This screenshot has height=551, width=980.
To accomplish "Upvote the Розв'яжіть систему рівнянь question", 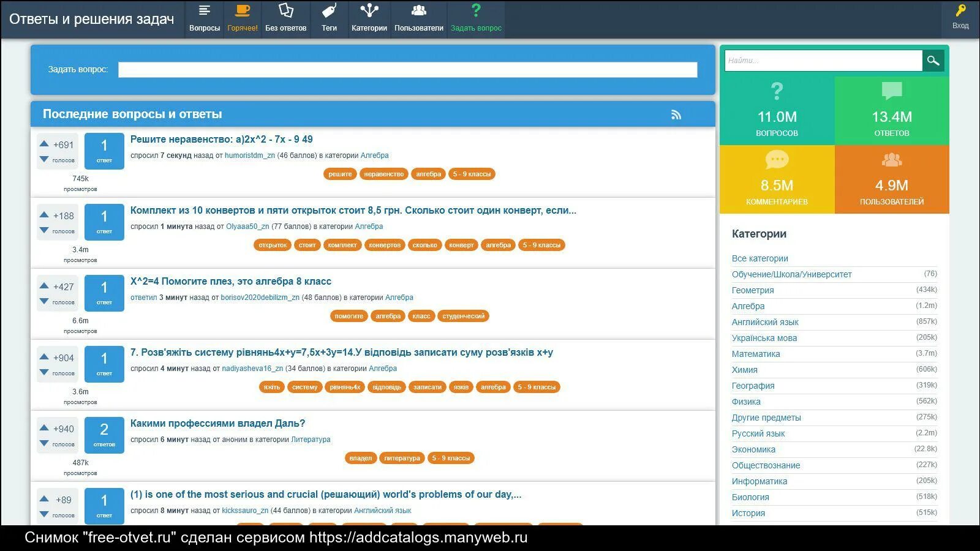I will 44,357.
